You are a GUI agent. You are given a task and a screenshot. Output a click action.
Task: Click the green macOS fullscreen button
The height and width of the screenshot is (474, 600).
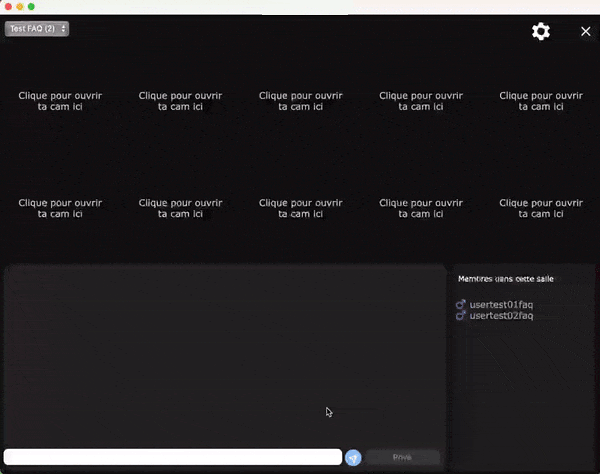[x=31, y=7]
